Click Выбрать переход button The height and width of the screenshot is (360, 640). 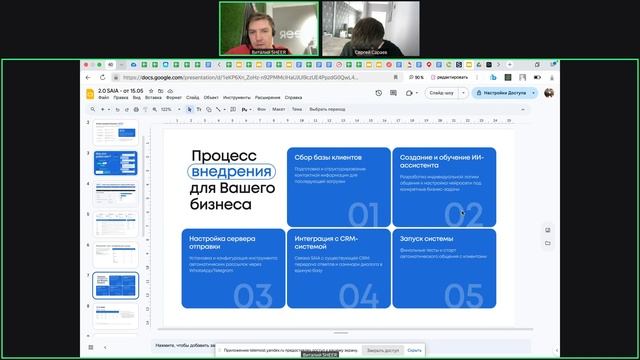coord(327,109)
